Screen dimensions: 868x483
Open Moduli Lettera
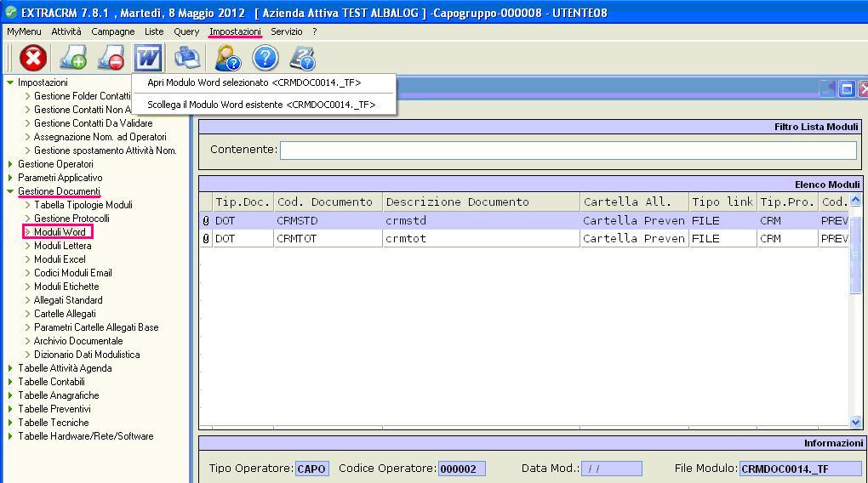tap(63, 246)
